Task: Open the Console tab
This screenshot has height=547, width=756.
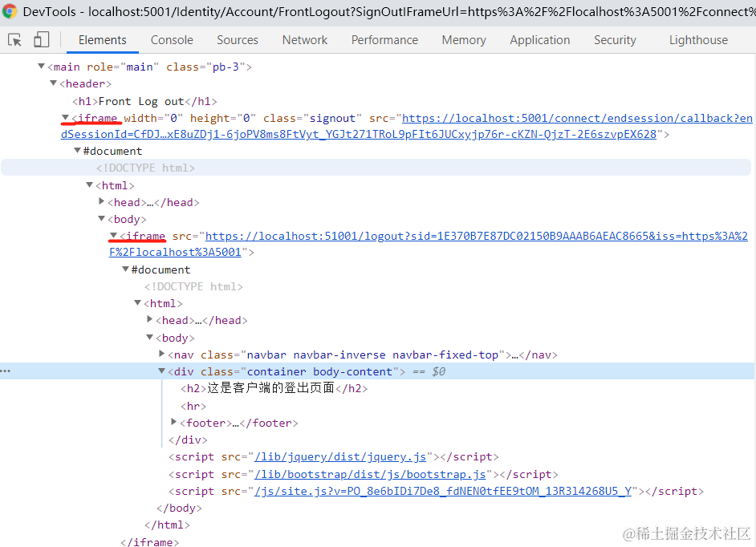Action: pos(172,40)
